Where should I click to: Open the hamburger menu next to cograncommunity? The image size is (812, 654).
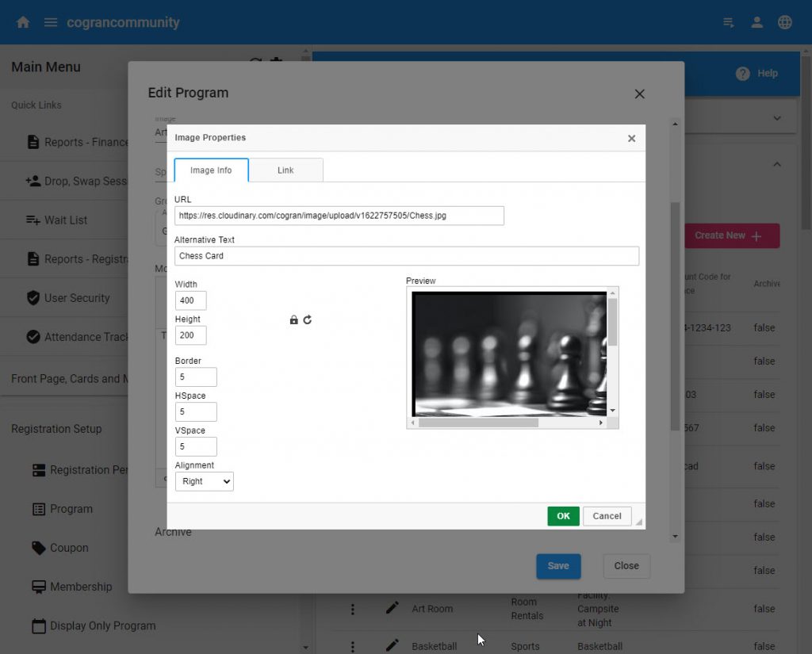[50, 22]
